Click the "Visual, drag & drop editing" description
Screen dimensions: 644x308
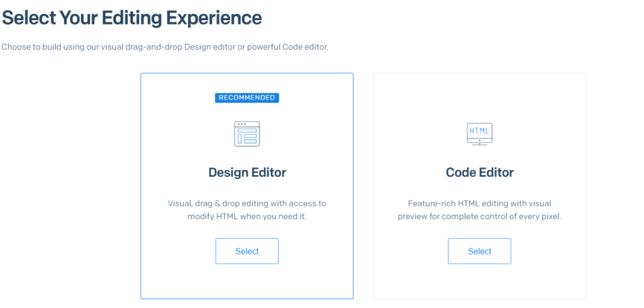247,203
